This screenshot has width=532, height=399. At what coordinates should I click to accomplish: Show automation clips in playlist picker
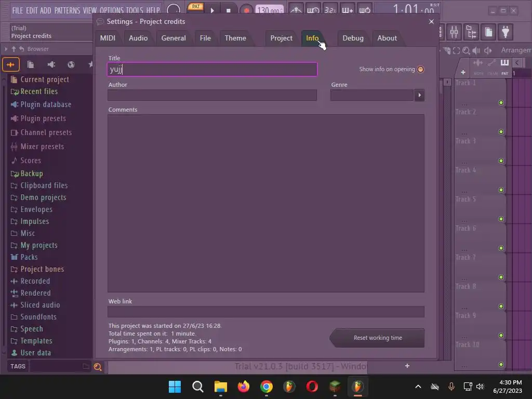point(491,63)
